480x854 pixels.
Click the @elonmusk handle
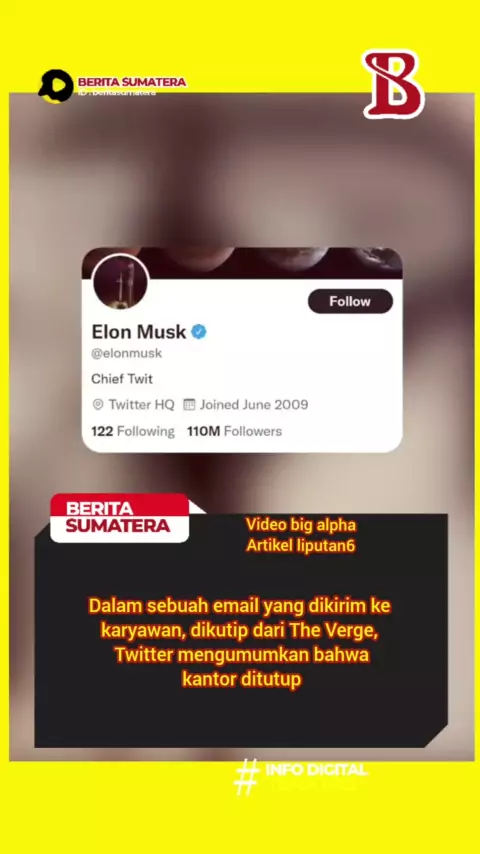pyautogui.click(x=126, y=353)
